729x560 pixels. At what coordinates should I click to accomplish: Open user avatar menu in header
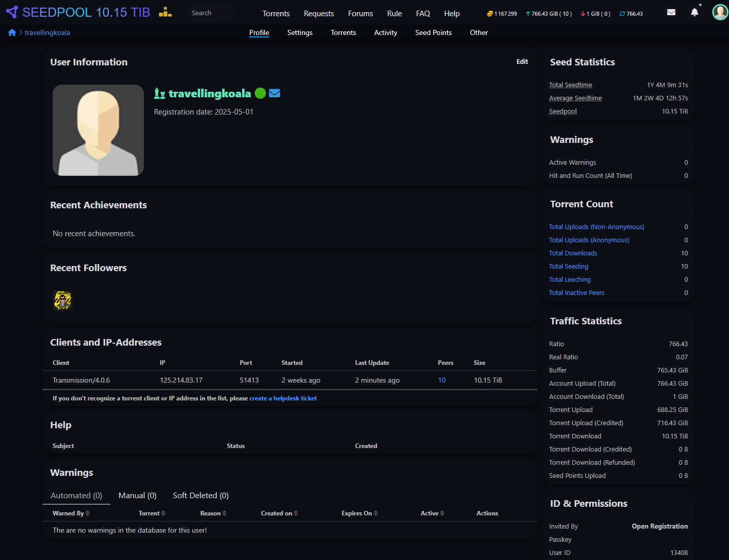point(719,12)
